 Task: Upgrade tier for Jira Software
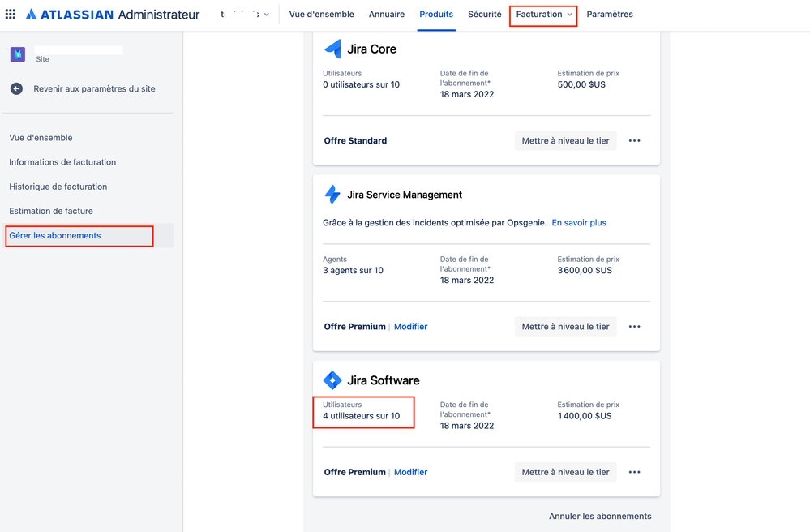tap(566, 472)
